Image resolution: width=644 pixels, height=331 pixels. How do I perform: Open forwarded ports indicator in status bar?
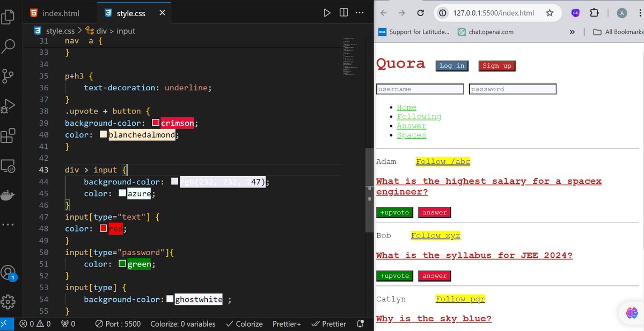[x=68, y=324]
